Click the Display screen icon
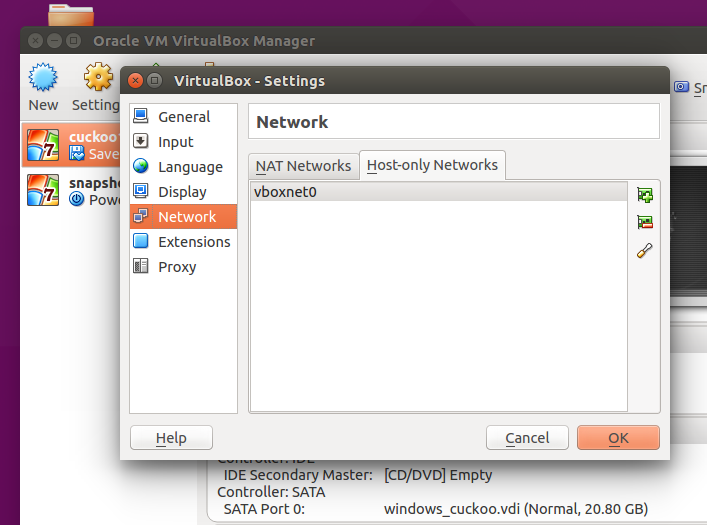 point(141,191)
